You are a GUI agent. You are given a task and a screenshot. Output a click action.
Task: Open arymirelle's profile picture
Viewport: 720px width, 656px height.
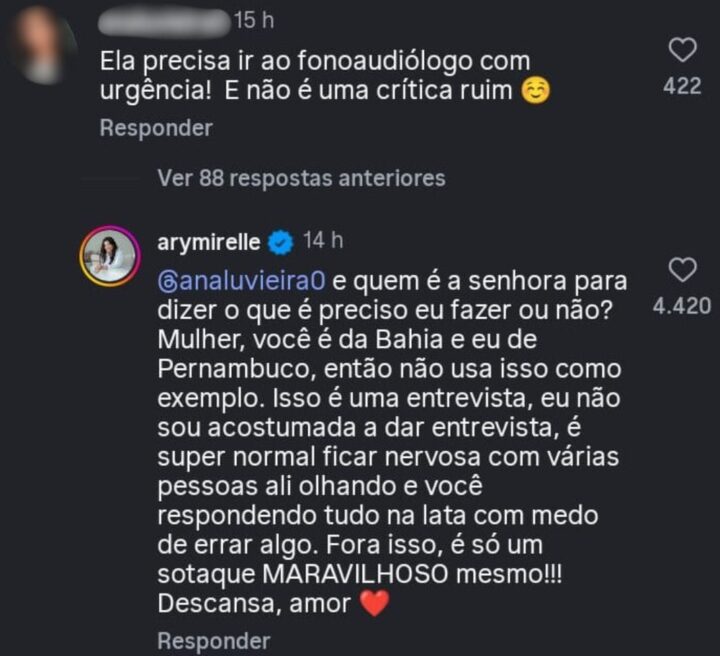[x=108, y=256]
